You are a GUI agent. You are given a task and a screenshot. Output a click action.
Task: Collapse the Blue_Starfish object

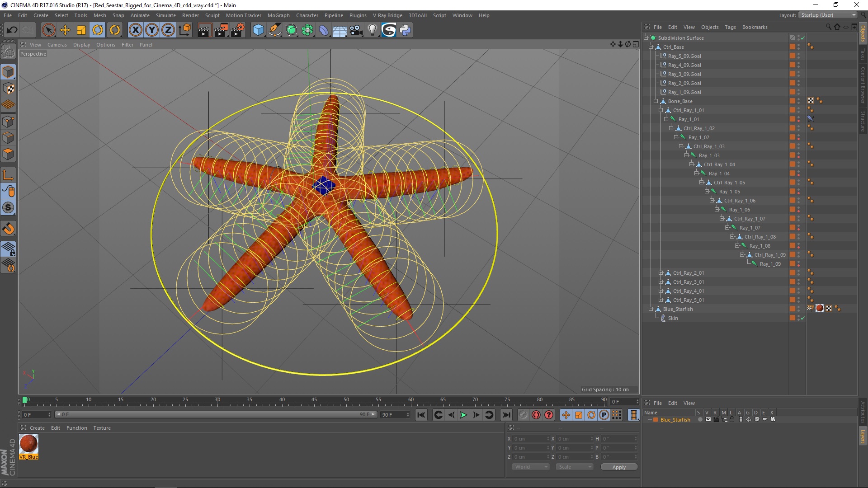click(651, 309)
